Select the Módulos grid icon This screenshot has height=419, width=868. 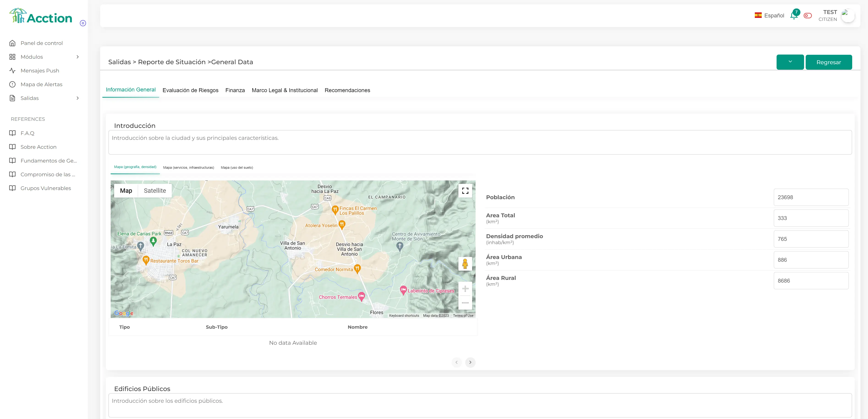click(x=12, y=57)
